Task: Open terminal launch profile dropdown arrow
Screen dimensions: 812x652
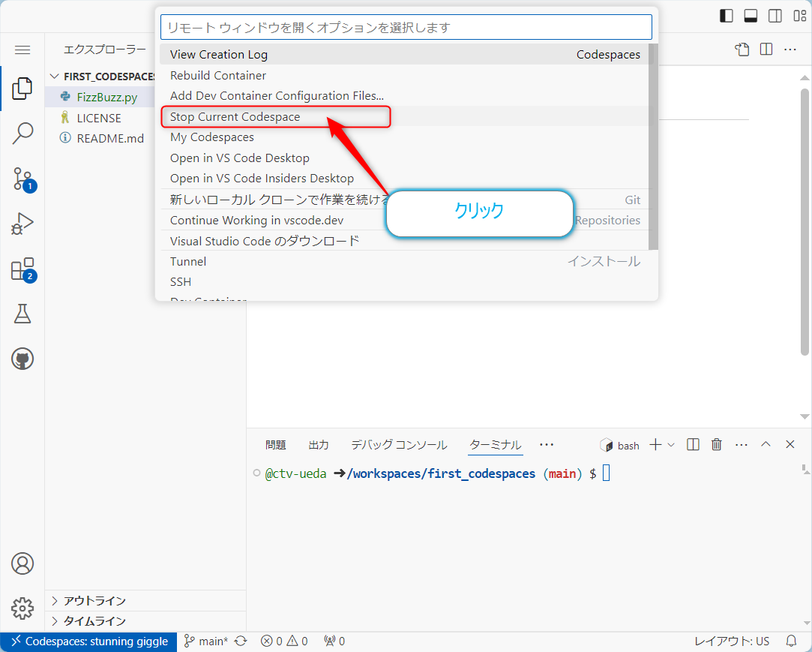Action: pos(671,445)
